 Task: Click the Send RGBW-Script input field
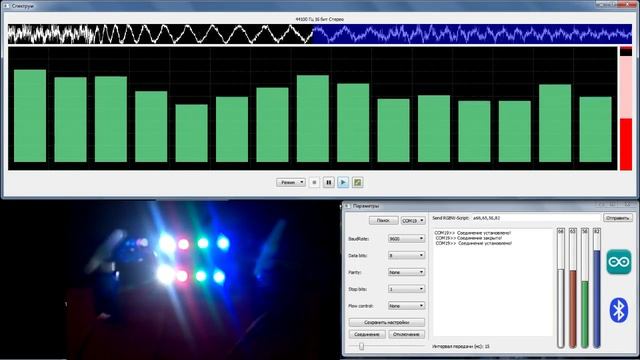536,218
